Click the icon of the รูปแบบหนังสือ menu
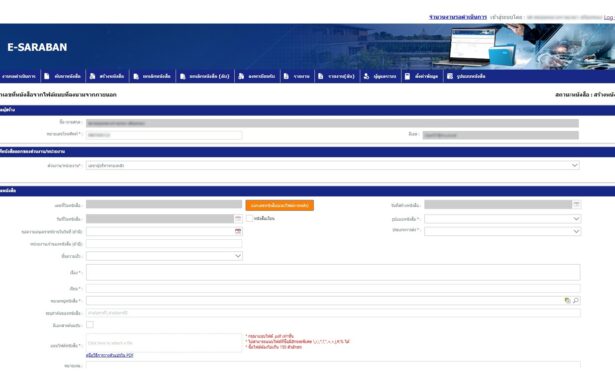 pyautogui.click(x=450, y=76)
